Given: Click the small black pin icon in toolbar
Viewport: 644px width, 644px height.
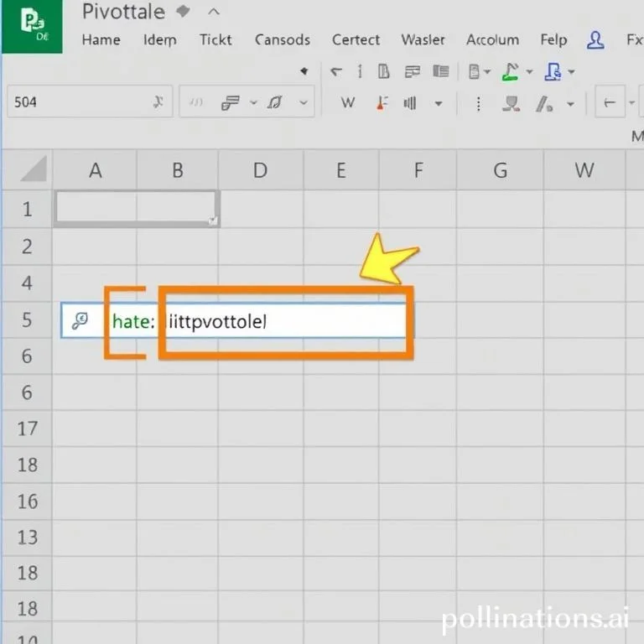Looking at the screenshot, I should [304, 71].
